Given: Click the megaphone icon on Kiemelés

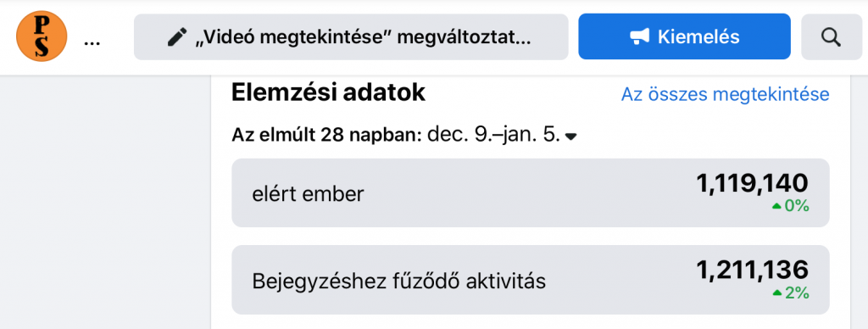Looking at the screenshot, I should click(x=639, y=36).
